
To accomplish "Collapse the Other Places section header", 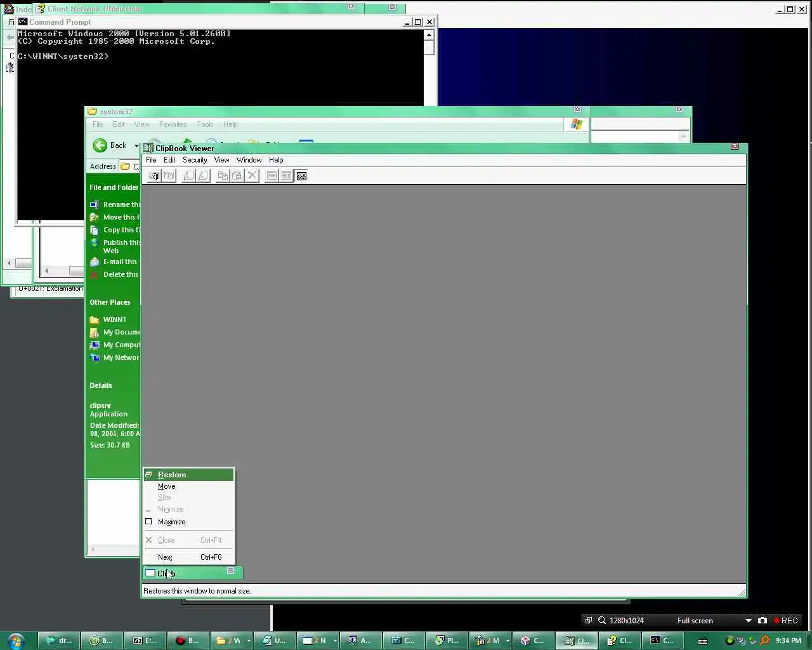I will click(x=110, y=302).
